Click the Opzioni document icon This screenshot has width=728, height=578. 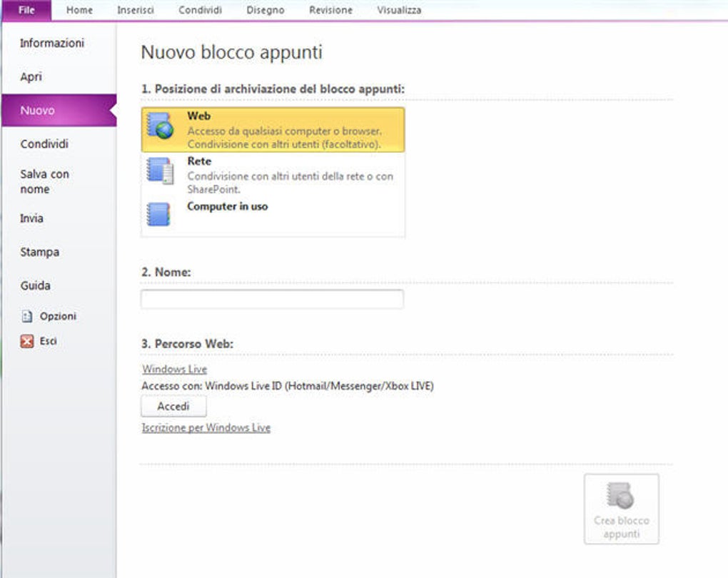pyautogui.click(x=27, y=316)
